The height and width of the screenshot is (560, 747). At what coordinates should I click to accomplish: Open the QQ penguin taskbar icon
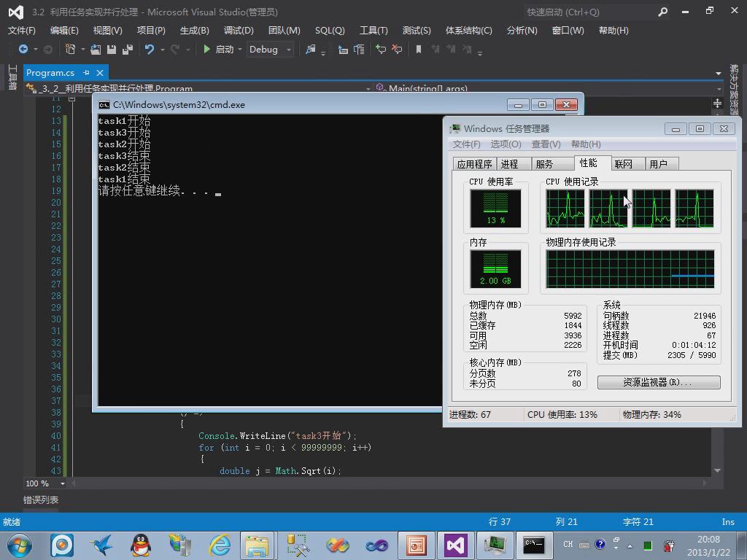click(141, 545)
